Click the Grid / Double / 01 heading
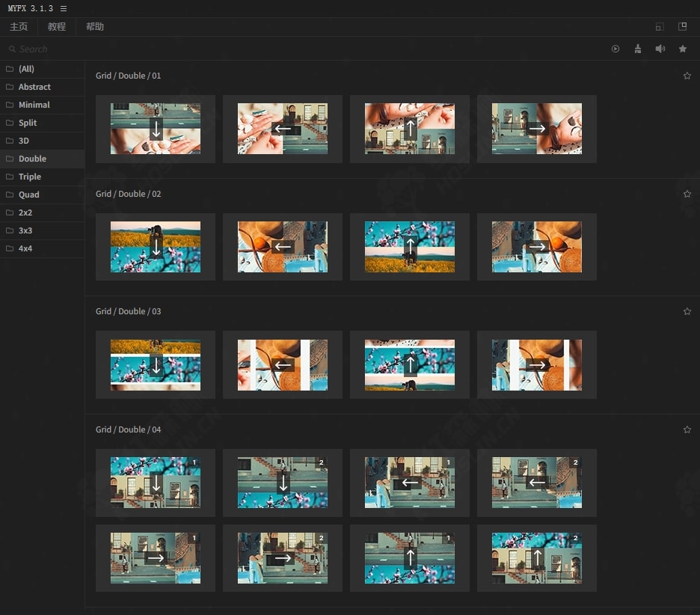This screenshot has height=615, width=700. 128,76
